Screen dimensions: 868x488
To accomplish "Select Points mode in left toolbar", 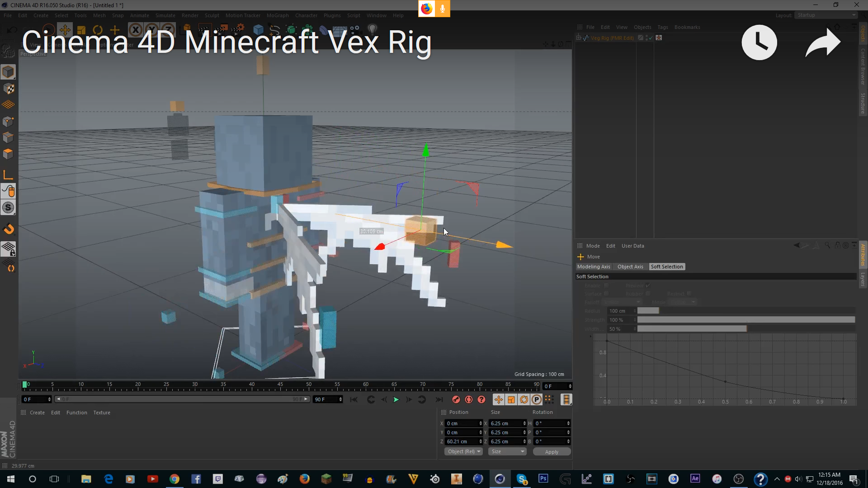I will [x=8, y=121].
